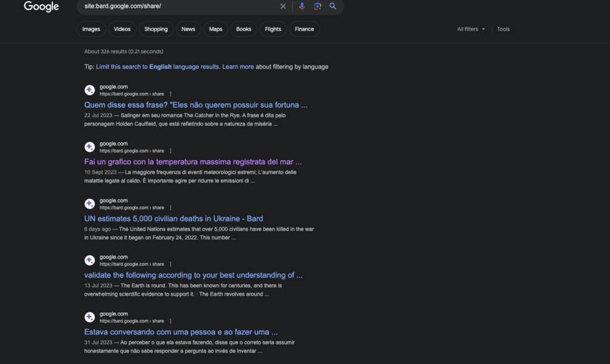Switch to the News tab
Screen dimensions: 610x364
tap(188, 29)
